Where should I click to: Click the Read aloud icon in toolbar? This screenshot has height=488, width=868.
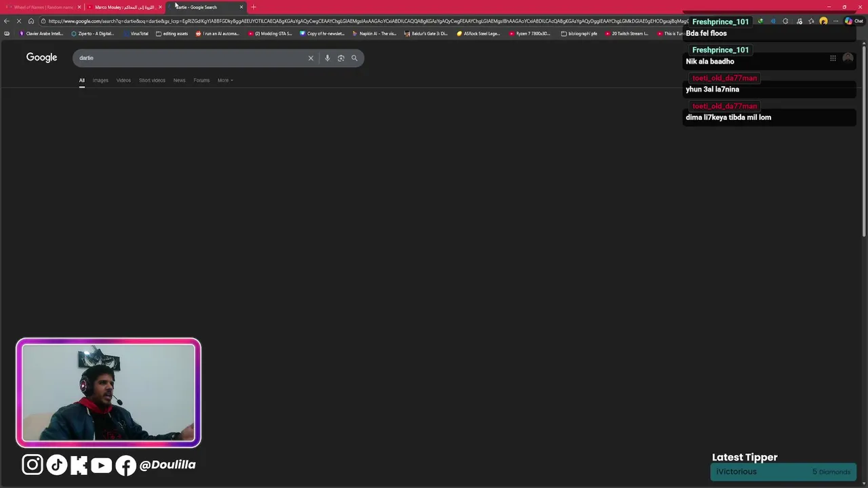coord(773,21)
